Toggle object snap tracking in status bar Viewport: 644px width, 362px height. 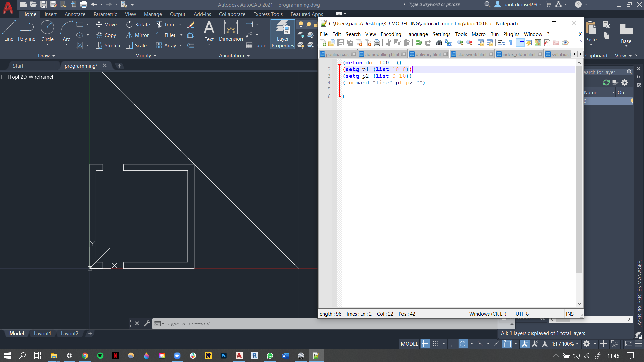pos(497,344)
